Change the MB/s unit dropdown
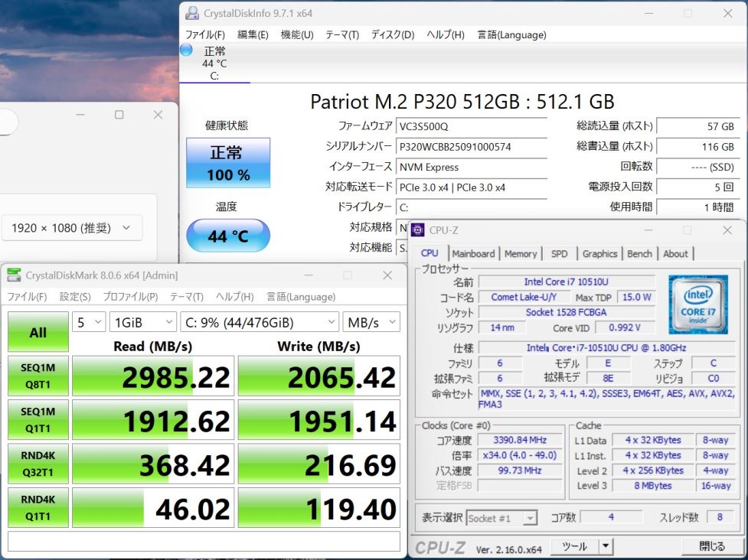 pos(371,323)
